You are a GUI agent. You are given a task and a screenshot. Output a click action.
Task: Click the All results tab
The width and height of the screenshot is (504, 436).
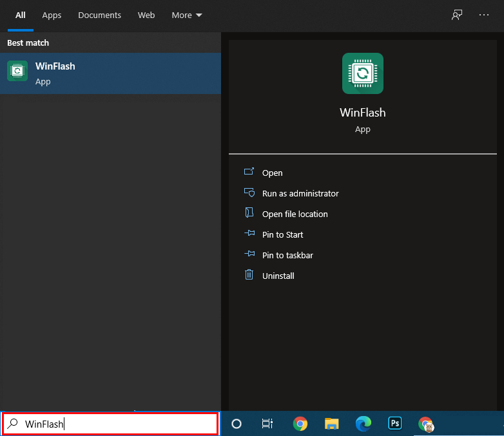click(21, 15)
